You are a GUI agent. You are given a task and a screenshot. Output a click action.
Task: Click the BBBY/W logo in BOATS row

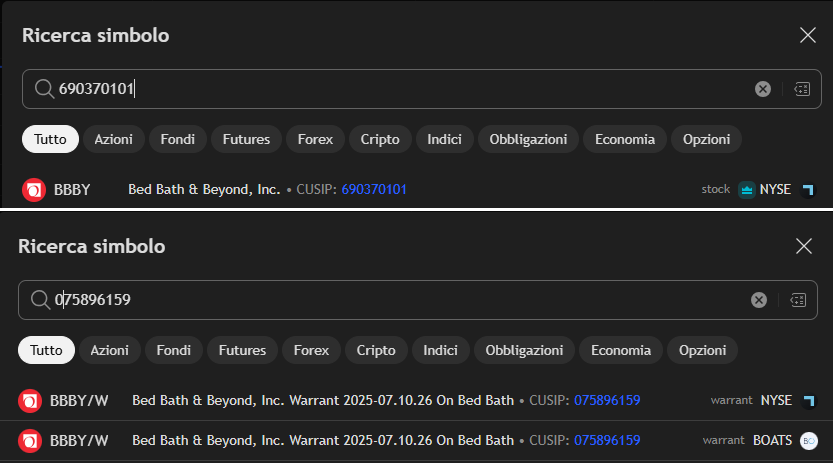coord(30,441)
